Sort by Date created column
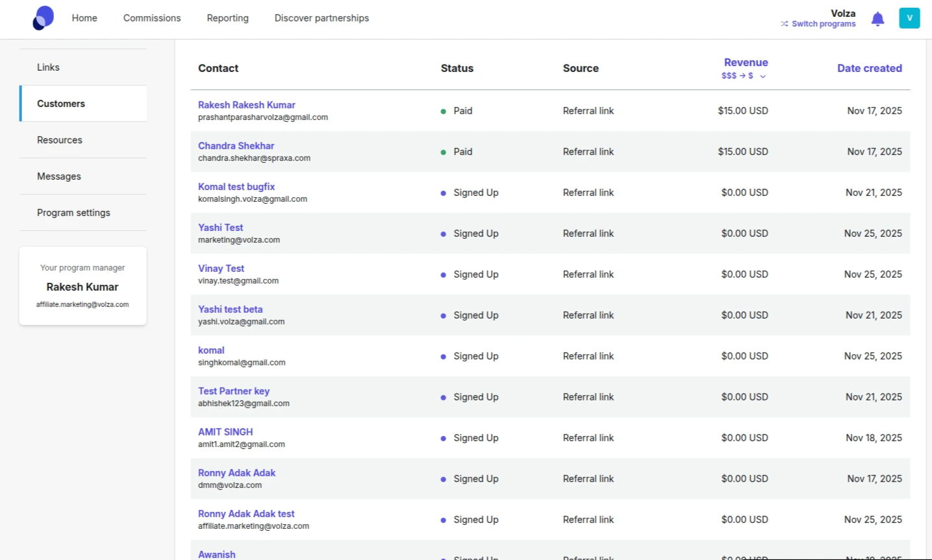This screenshot has height=560, width=932. coord(869,68)
